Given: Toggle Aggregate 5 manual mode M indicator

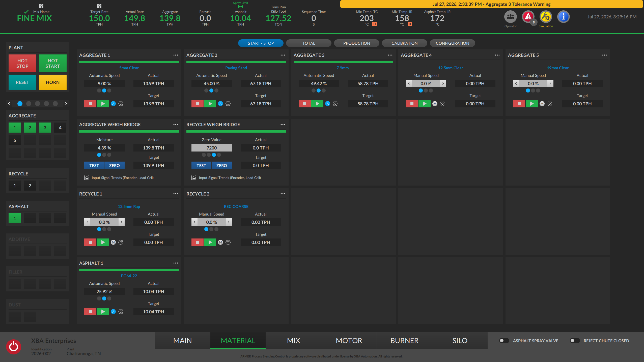Looking at the screenshot, I should coord(542,104).
